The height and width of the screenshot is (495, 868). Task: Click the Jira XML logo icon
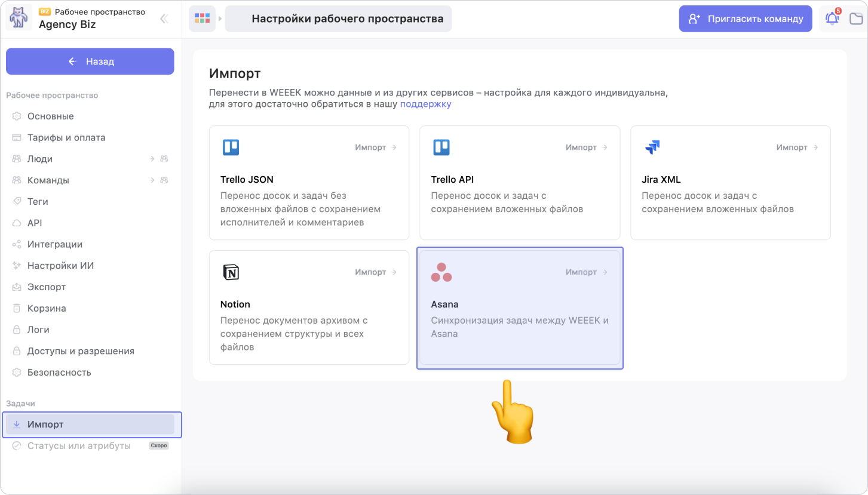point(652,147)
